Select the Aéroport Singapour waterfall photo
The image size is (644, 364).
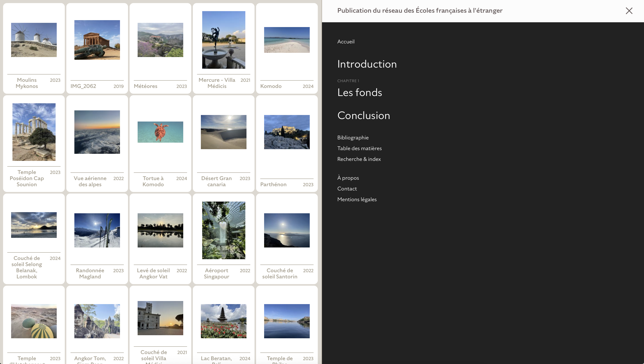click(223, 230)
